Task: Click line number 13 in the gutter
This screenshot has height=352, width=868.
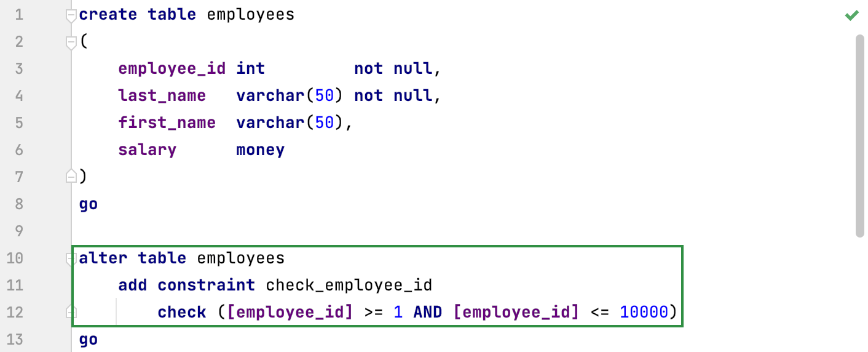Action: [x=15, y=339]
